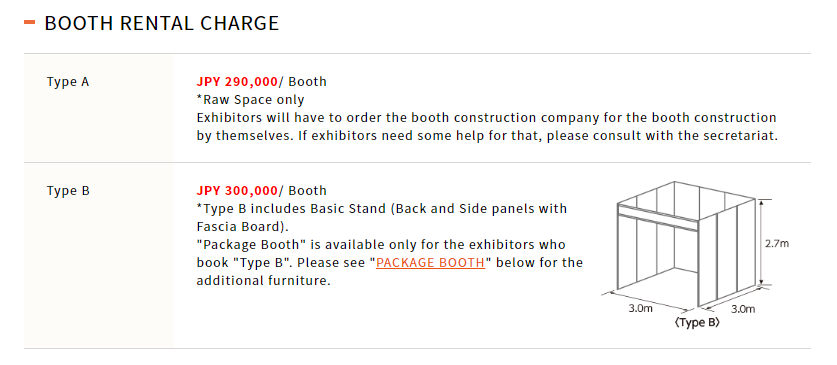This screenshot has width=837, height=365.
Task: Click the fascia board in the booth drawing
Action: tap(658, 217)
